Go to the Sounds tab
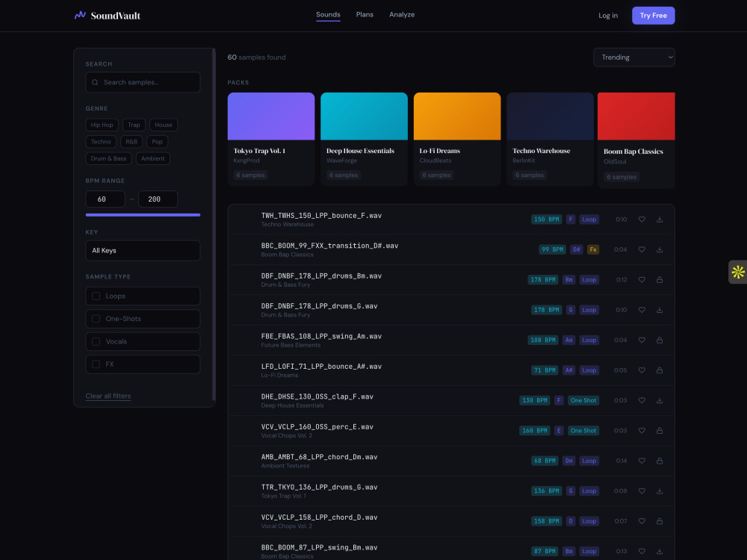The width and height of the screenshot is (747, 560). point(328,15)
